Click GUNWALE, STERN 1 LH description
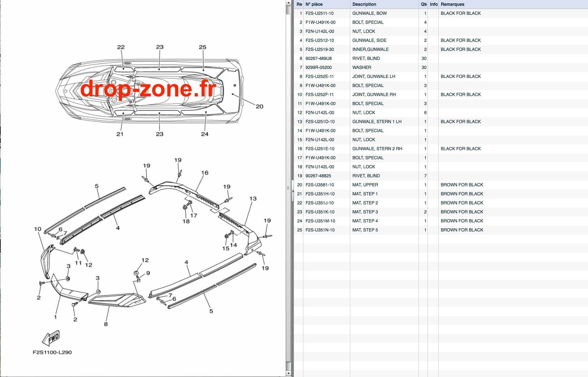Screen dimensions: 588x377 pyautogui.click(x=377, y=122)
